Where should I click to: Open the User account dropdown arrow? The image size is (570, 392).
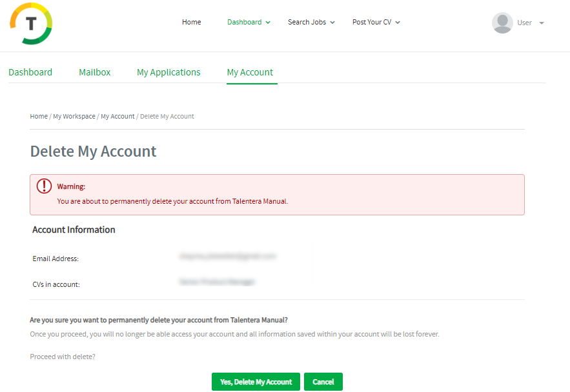coord(542,23)
